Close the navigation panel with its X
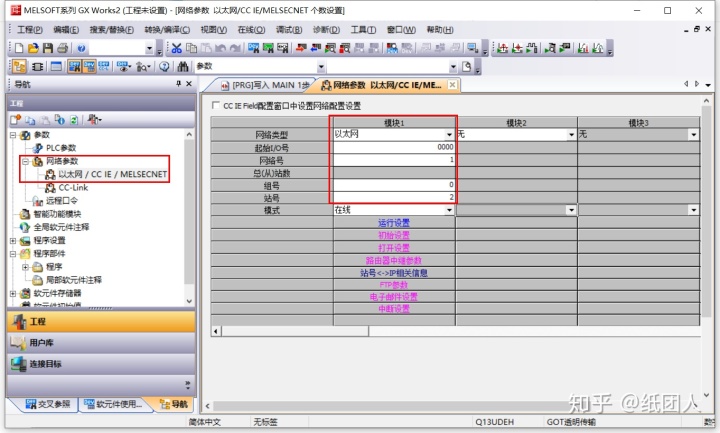The image size is (720, 433). click(x=189, y=84)
